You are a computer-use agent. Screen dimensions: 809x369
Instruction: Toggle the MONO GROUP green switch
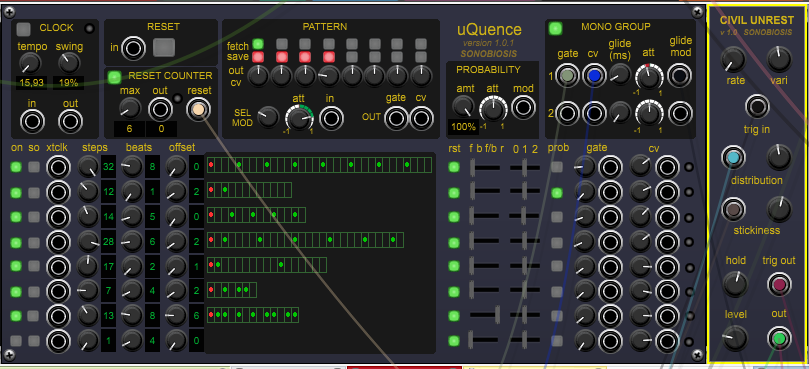tap(556, 28)
